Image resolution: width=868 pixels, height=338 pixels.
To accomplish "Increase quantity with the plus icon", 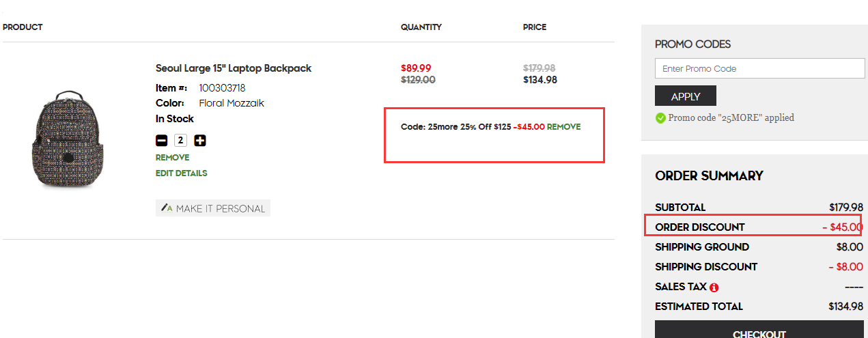I will pos(200,141).
